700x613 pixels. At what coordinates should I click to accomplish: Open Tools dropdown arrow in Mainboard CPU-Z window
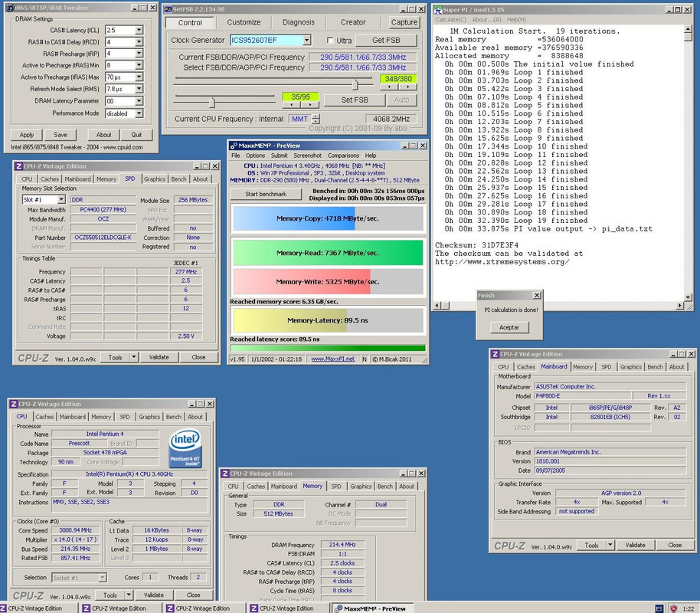coord(610,545)
